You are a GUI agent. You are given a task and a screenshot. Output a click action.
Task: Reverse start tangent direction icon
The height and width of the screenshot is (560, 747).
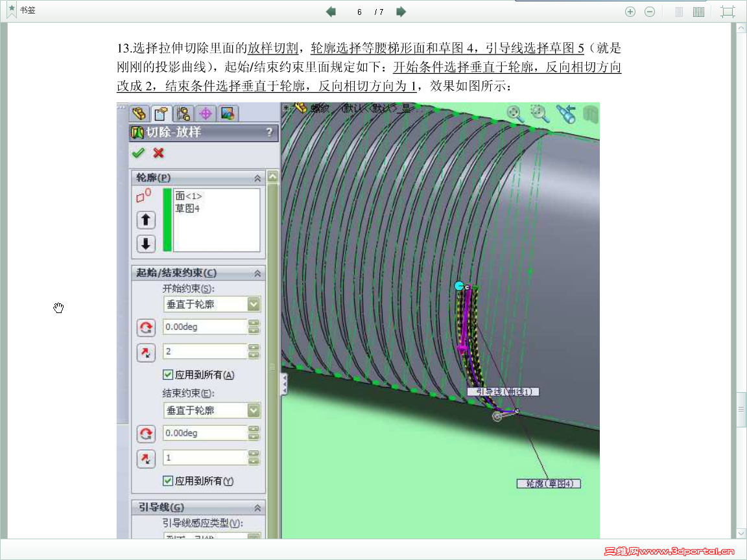click(x=146, y=353)
